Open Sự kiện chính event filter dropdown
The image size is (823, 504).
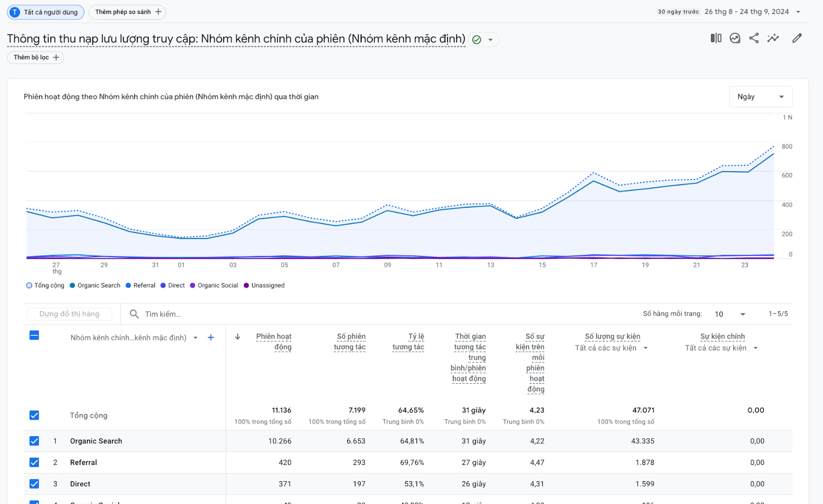click(x=722, y=348)
